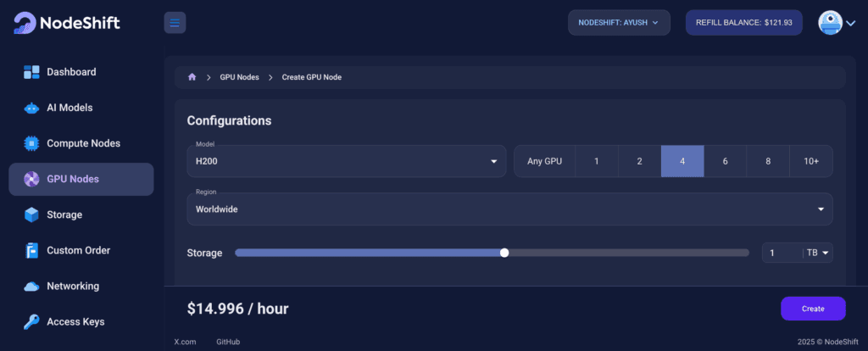This screenshot has height=351, width=868.
Task: Click the AI Models robot icon
Action: point(31,108)
